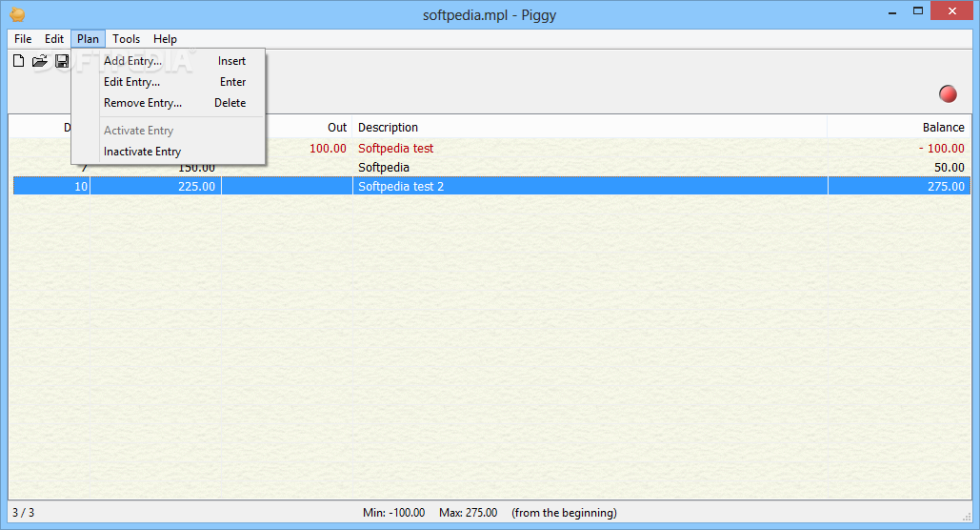Click the Piggy app icon in title bar
Screen dimensions: 980x530
(17, 13)
